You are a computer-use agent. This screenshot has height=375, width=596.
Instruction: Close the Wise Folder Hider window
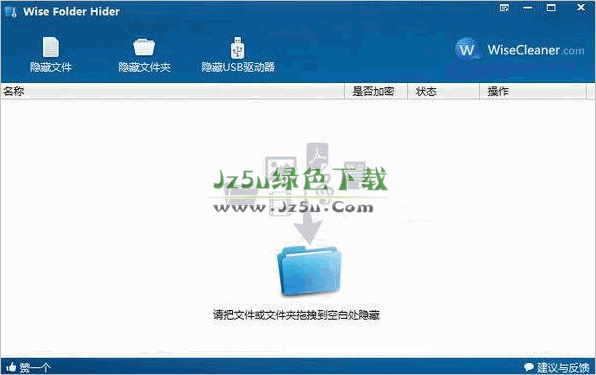581,7
